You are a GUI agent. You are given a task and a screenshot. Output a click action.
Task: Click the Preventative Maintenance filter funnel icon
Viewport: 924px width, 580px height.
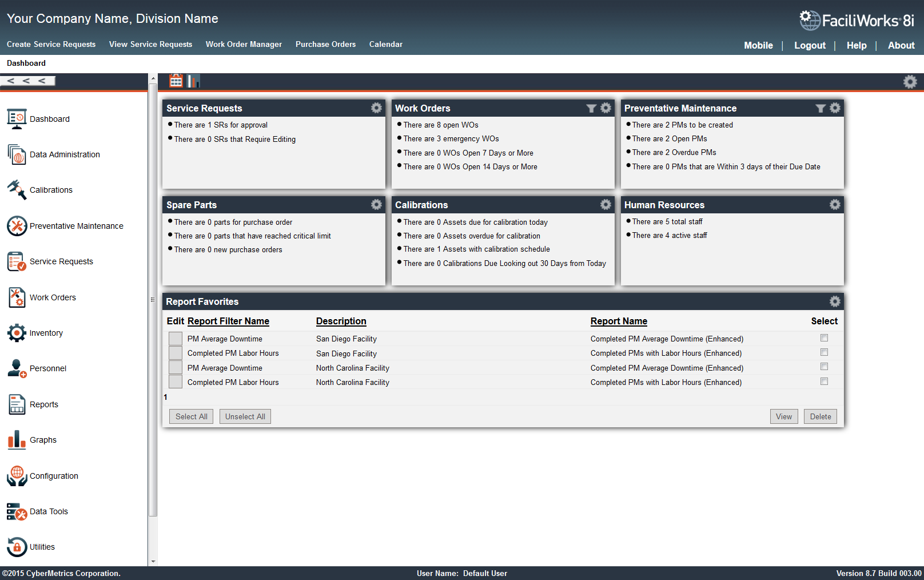tap(821, 108)
